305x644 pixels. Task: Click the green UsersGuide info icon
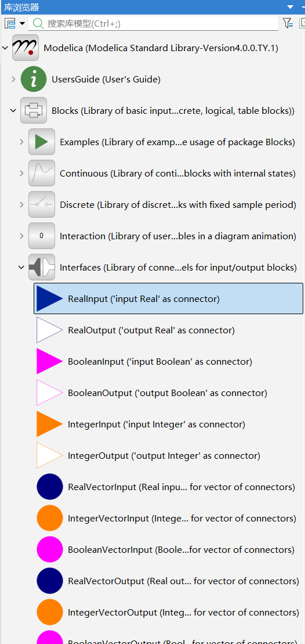tap(34, 80)
